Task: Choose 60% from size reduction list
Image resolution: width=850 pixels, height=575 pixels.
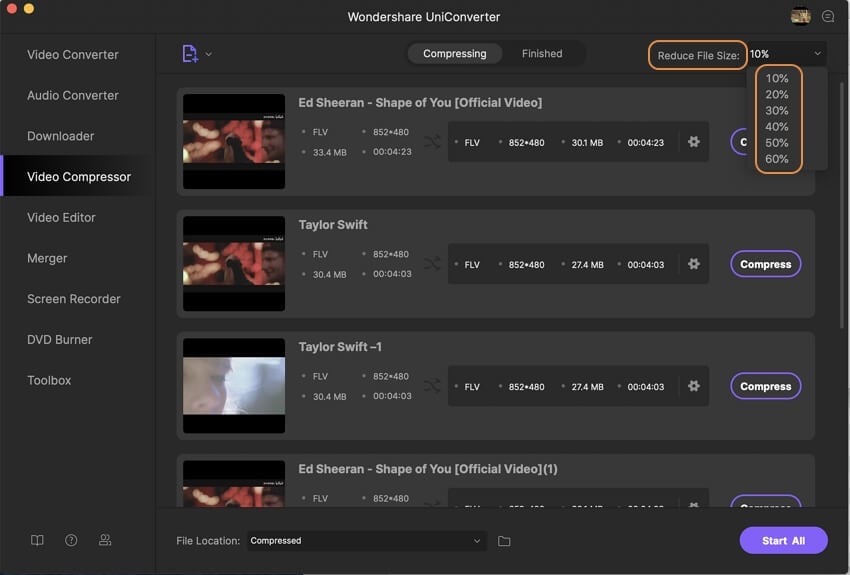Action: 777,159
